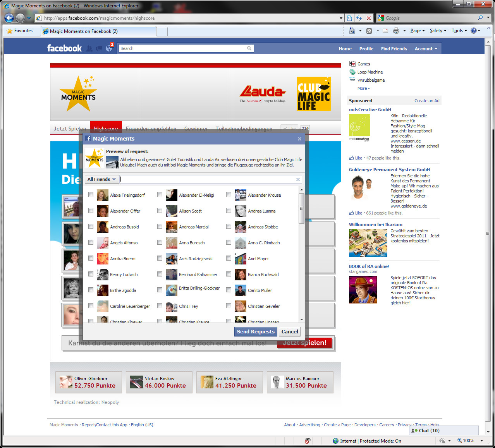The width and height of the screenshot is (495, 448).
Task: Open the IE Tools menu dropdown
Action: coord(459,31)
